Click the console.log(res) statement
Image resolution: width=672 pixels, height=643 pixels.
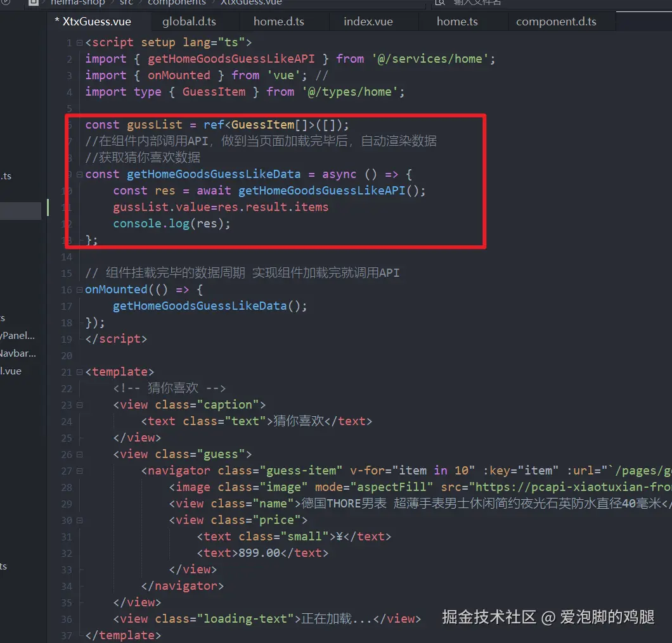[x=171, y=224]
